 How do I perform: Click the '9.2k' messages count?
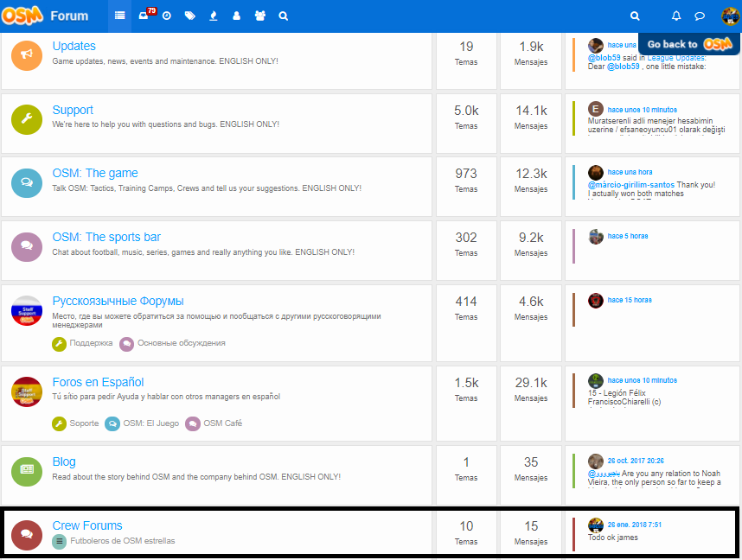coord(531,238)
